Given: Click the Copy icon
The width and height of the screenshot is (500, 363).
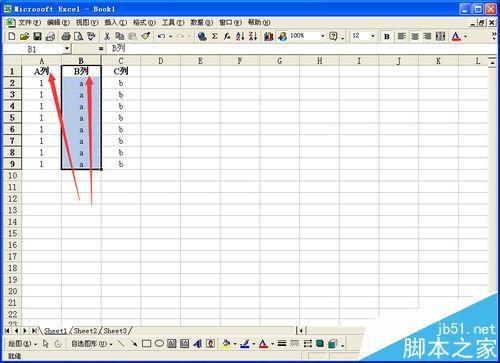Looking at the screenshot, I should pos(120,36).
